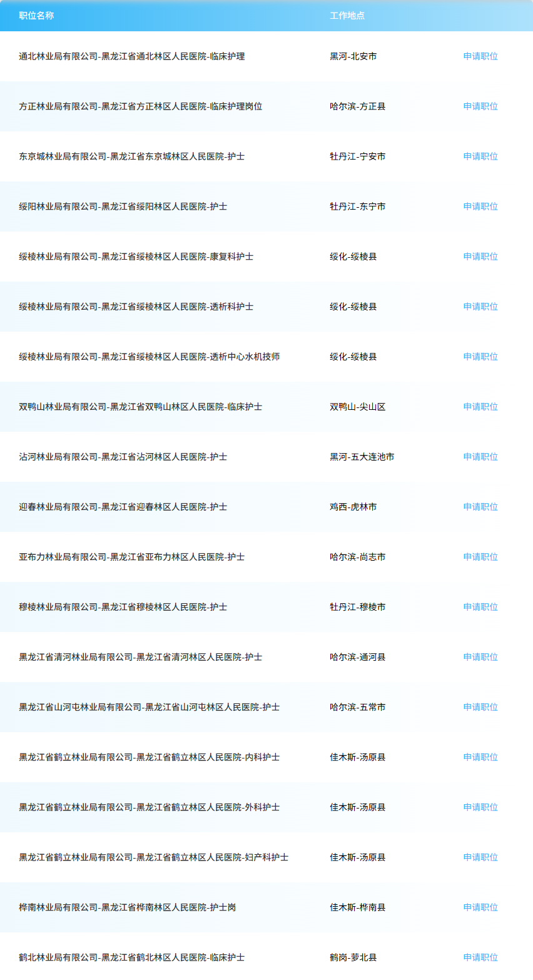Click apply for 透析中心水机技师 position

480,356
